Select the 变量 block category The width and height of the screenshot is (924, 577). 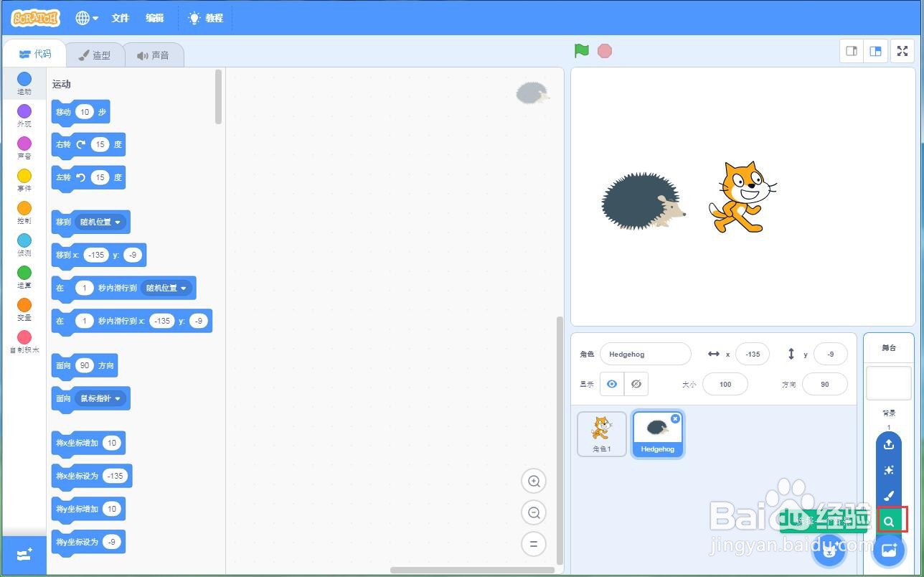tap(24, 309)
